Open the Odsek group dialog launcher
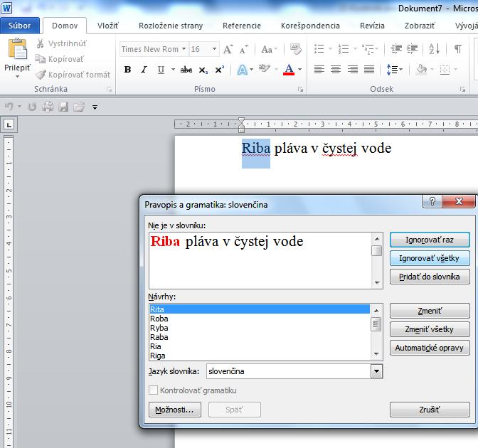This screenshot has width=478, height=448. 463,90
